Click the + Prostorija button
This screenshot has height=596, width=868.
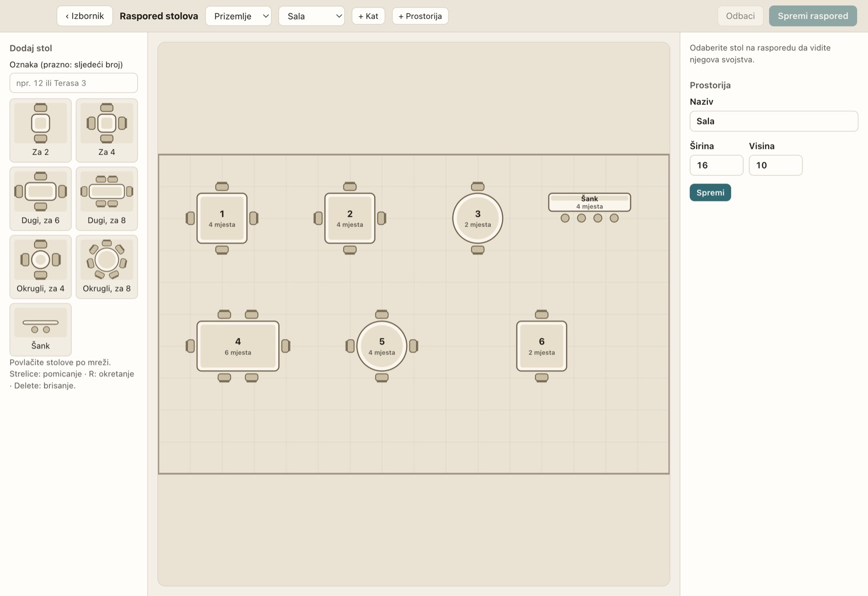[420, 16]
